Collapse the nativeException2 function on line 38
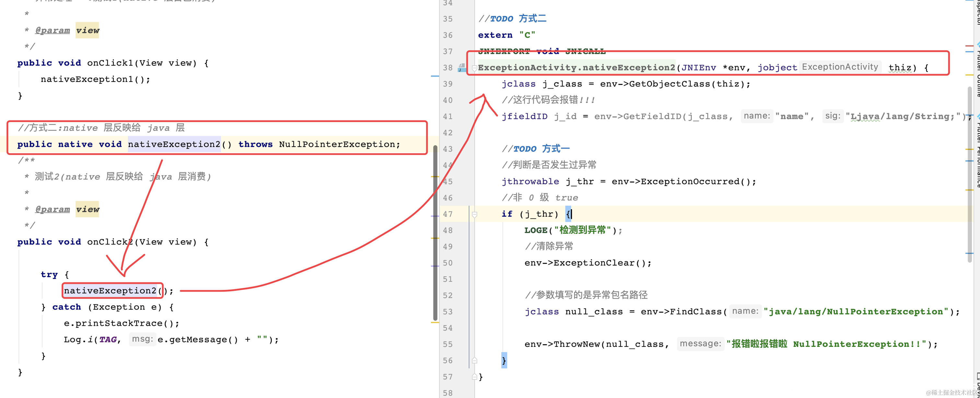This screenshot has width=980, height=398. pyautogui.click(x=474, y=68)
